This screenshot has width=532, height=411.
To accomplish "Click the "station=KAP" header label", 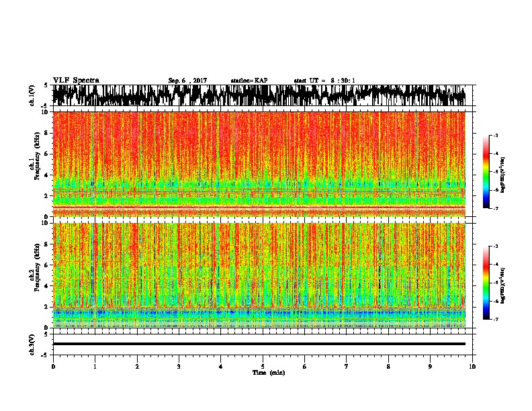I will 249,81.
